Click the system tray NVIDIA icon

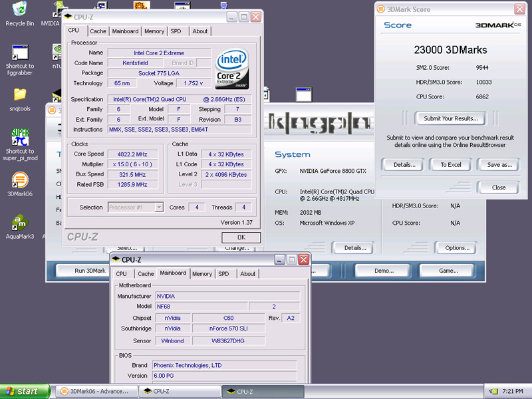click(x=494, y=392)
